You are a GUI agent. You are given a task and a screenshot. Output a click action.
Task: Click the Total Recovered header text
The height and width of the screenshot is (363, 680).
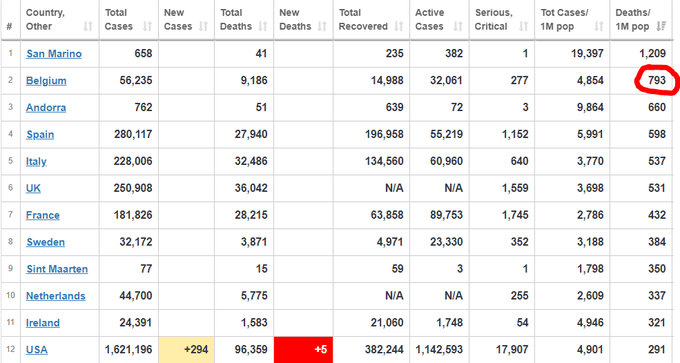363,20
